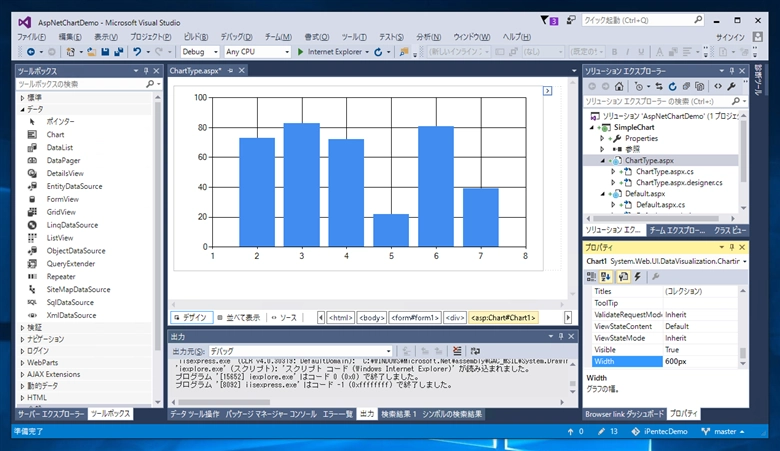Open the Chart1 object selector dropdown in Properties
The height and width of the screenshot is (451, 780).
click(745, 261)
